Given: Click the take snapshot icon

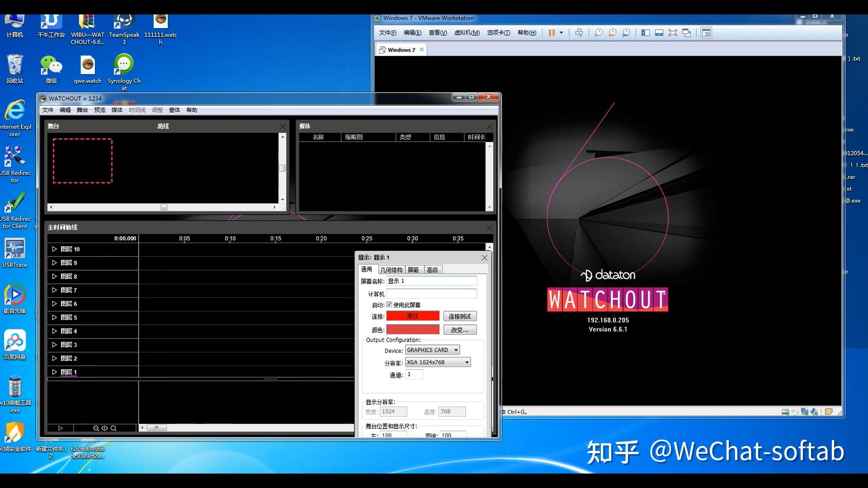Looking at the screenshot, I should 598,33.
